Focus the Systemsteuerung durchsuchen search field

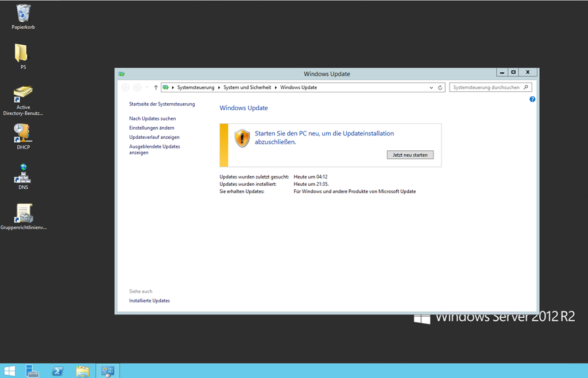pyautogui.click(x=486, y=88)
